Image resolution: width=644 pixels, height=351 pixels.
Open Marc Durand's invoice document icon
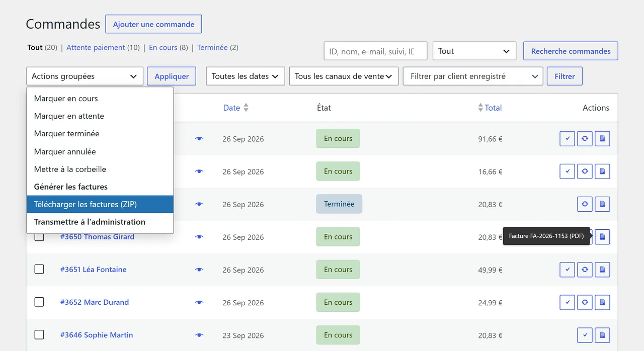(602, 302)
